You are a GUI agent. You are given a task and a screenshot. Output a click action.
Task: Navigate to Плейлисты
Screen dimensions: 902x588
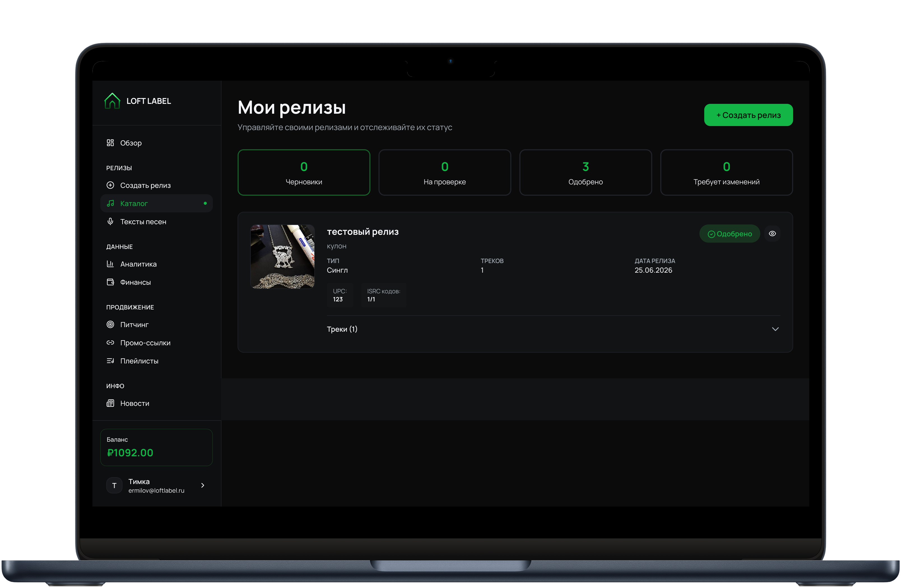(x=157, y=361)
